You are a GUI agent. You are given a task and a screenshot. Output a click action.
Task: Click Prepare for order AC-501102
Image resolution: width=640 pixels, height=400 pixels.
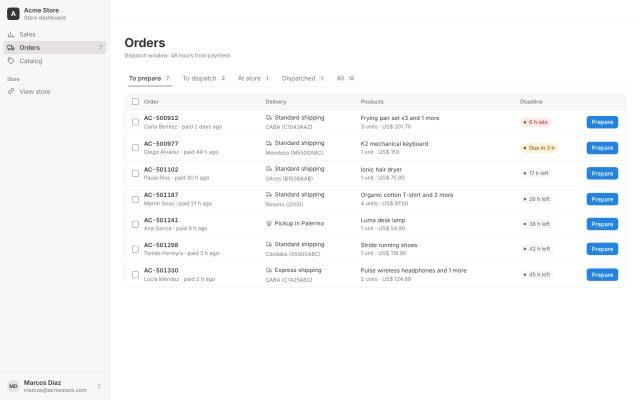tap(602, 173)
